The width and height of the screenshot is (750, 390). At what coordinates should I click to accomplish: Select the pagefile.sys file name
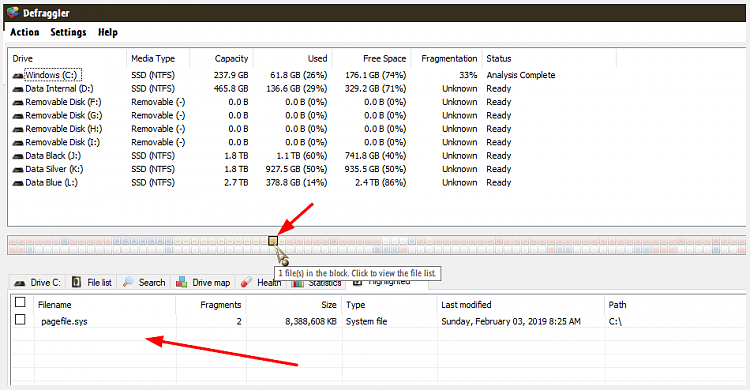(x=64, y=322)
